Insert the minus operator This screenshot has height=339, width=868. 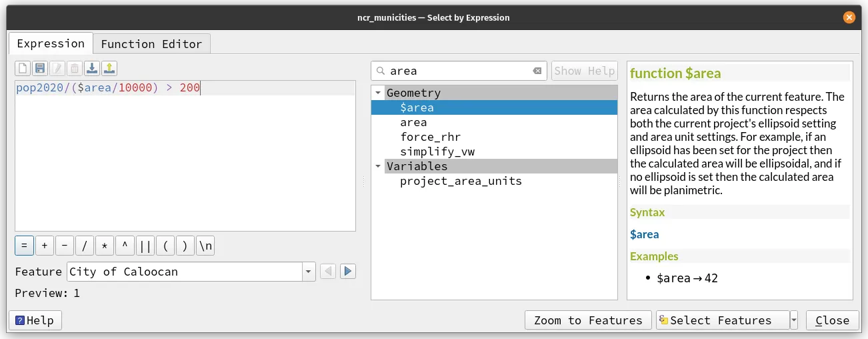point(64,246)
